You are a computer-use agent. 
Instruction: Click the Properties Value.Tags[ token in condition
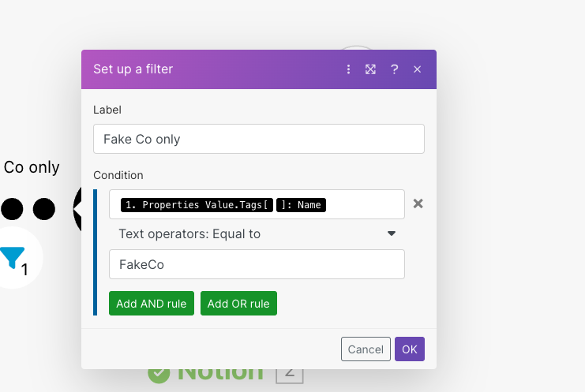pyautogui.click(x=197, y=205)
